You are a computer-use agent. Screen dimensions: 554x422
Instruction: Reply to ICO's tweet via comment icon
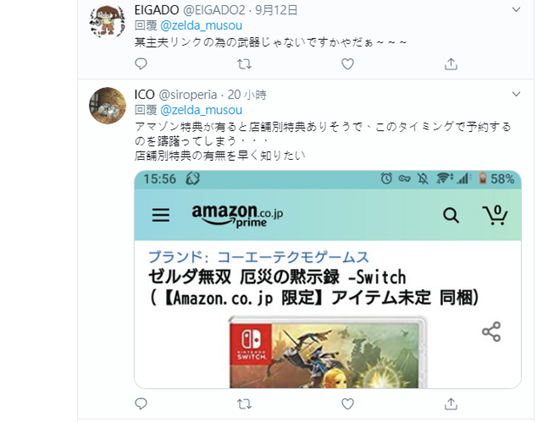pos(141,404)
